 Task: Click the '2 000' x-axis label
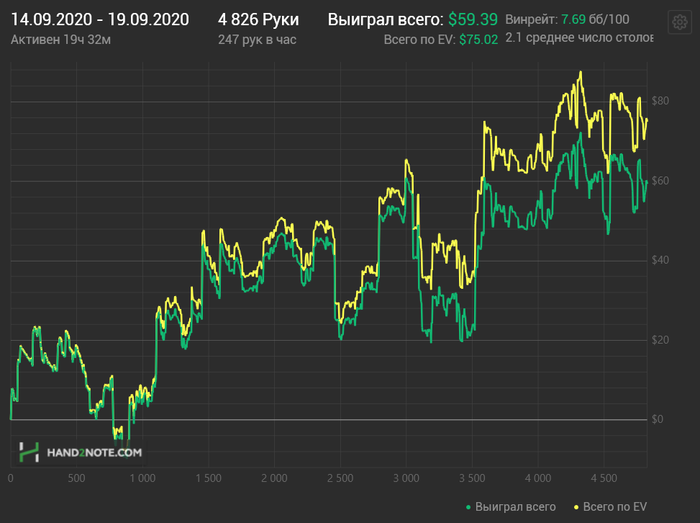274,478
